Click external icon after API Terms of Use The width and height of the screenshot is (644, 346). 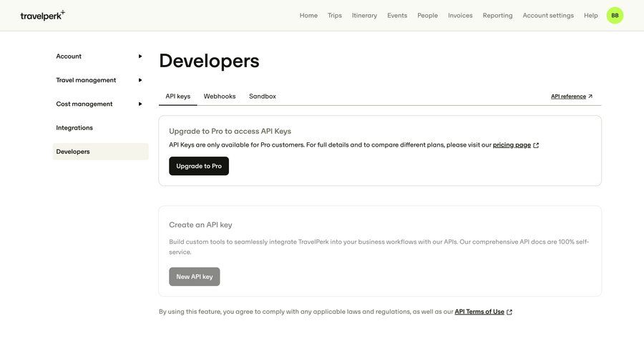tap(509, 312)
